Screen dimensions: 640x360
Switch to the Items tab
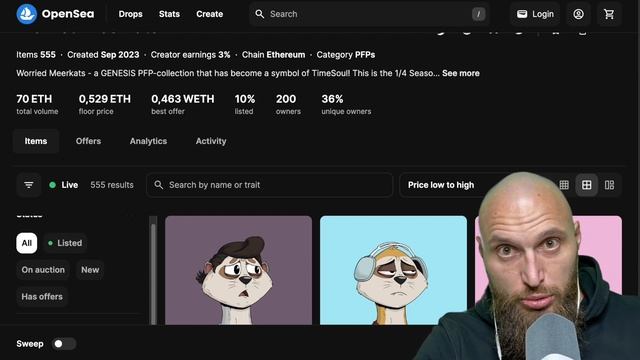point(36,141)
